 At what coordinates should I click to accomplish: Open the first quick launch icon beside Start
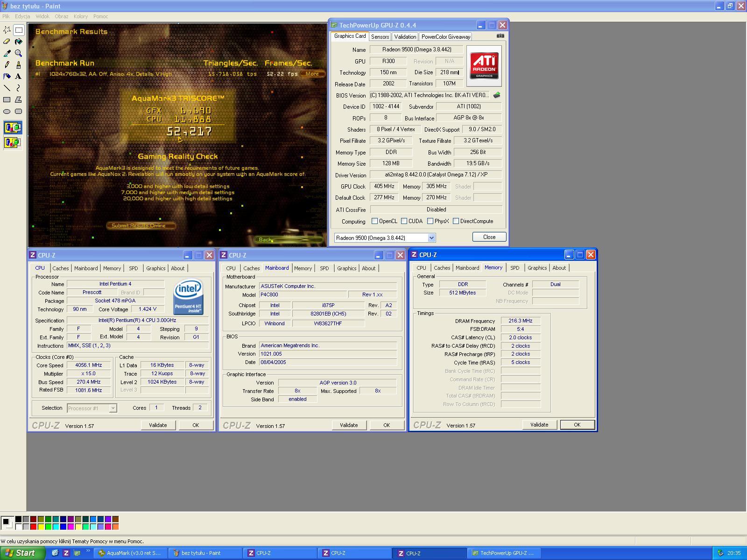click(x=55, y=553)
